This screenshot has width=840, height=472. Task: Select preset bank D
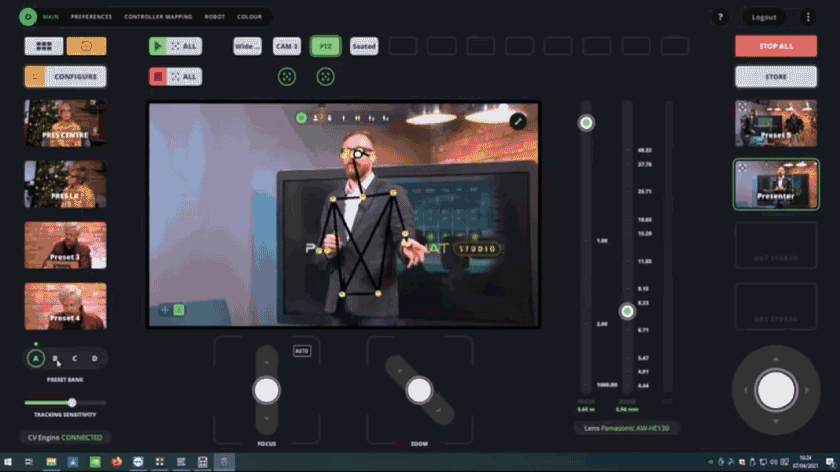tap(95, 358)
